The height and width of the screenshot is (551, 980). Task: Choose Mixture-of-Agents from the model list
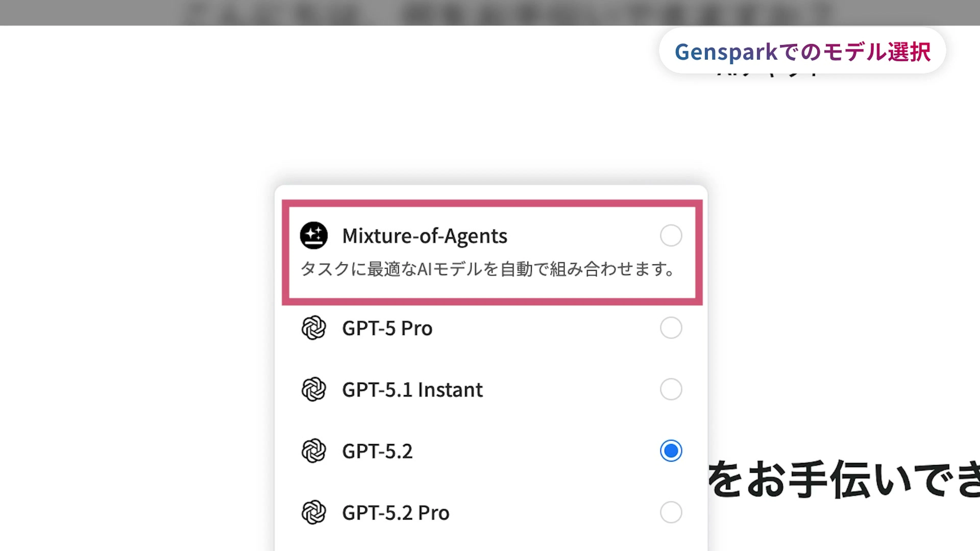click(x=425, y=236)
